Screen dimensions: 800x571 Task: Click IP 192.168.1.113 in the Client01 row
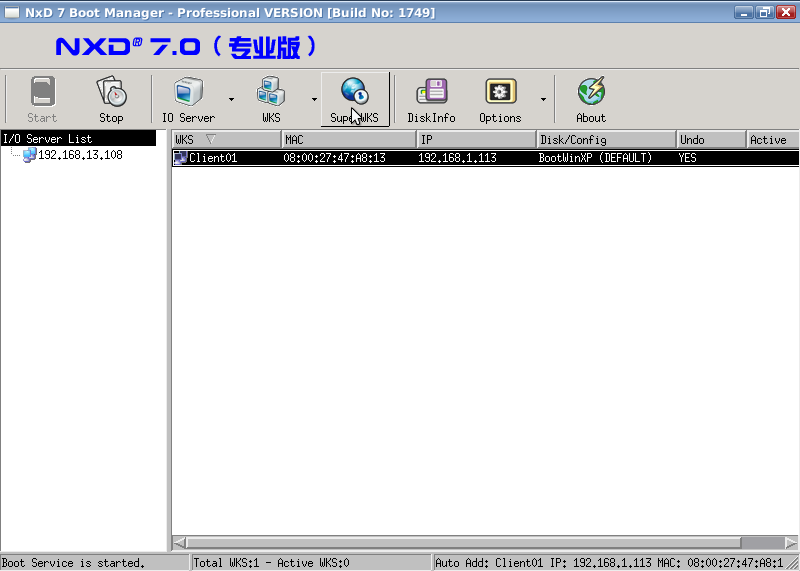click(457, 158)
